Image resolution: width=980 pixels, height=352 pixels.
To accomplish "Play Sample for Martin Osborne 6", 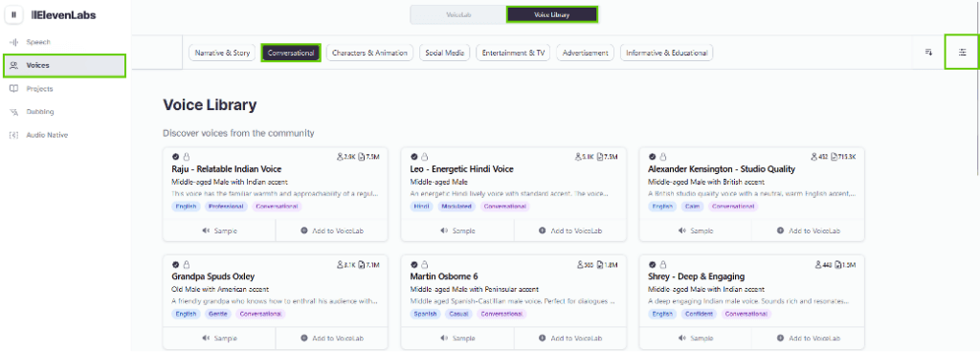I will pyautogui.click(x=457, y=338).
